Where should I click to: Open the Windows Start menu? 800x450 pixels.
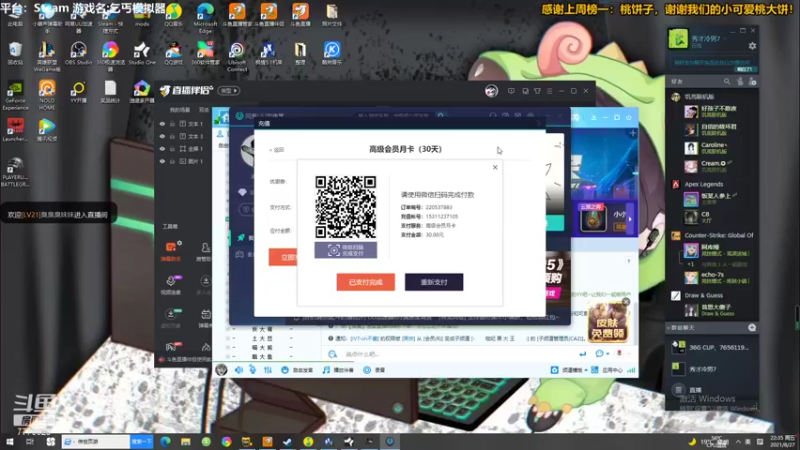click(10, 441)
